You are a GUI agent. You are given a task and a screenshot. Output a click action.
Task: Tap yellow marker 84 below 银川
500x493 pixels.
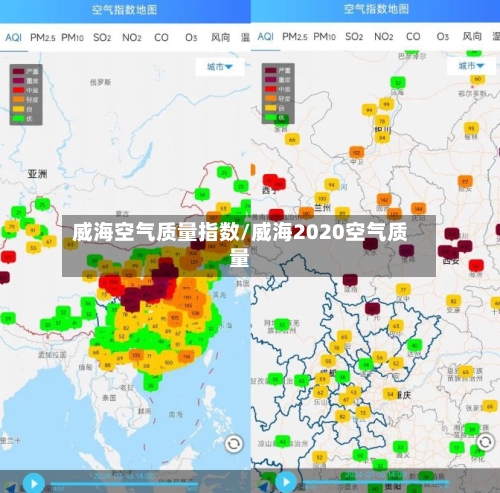click(382, 138)
